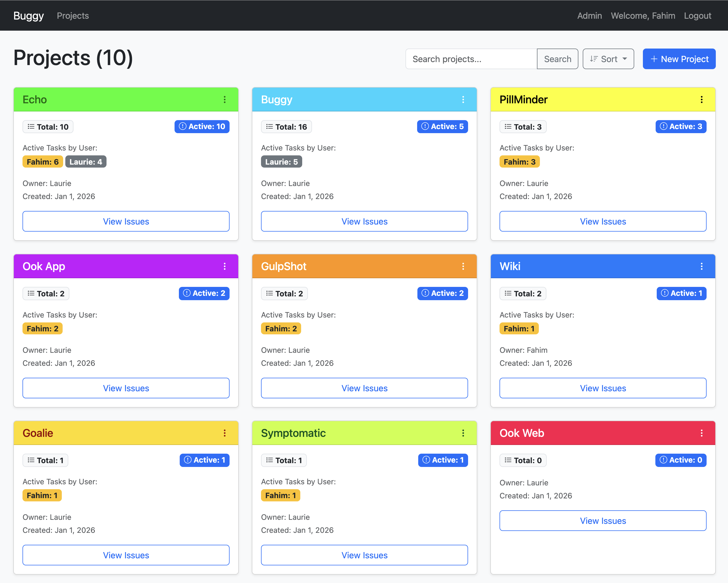View Issues for the Echo project
The height and width of the screenshot is (583, 728).
[126, 221]
